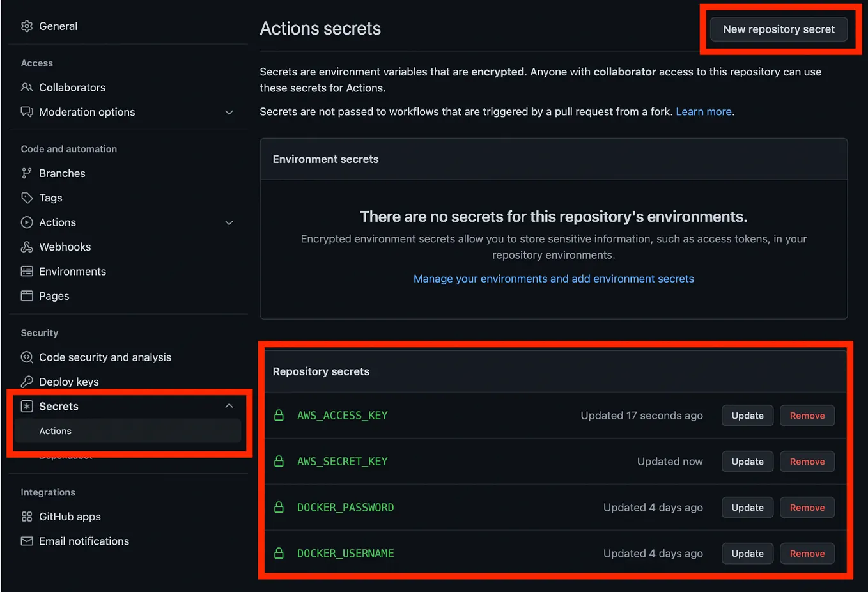Click the Deploy keys icon
This screenshot has height=592, width=868.
[27, 381]
